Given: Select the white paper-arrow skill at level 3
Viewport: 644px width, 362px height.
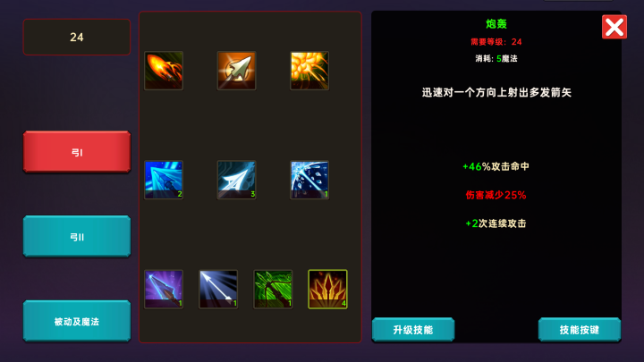Looking at the screenshot, I should 236,180.
